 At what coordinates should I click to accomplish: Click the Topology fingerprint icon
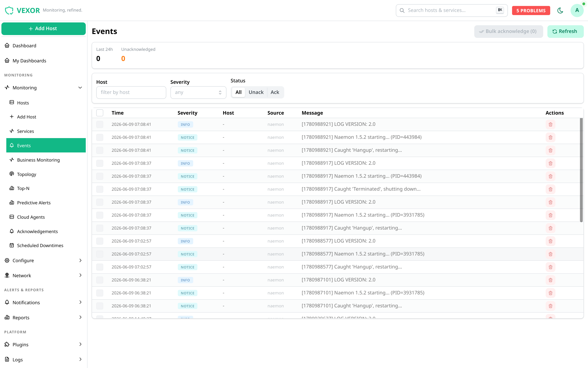12,174
